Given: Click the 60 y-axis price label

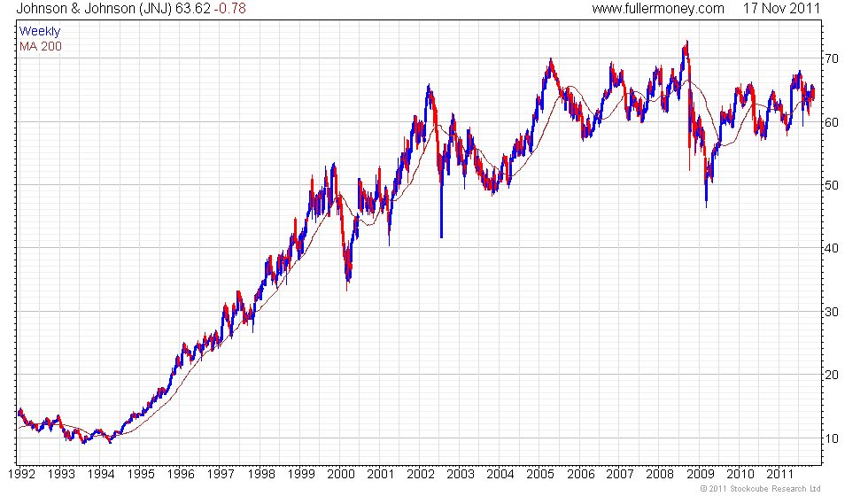Looking at the screenshot, I should click(832, 122).
